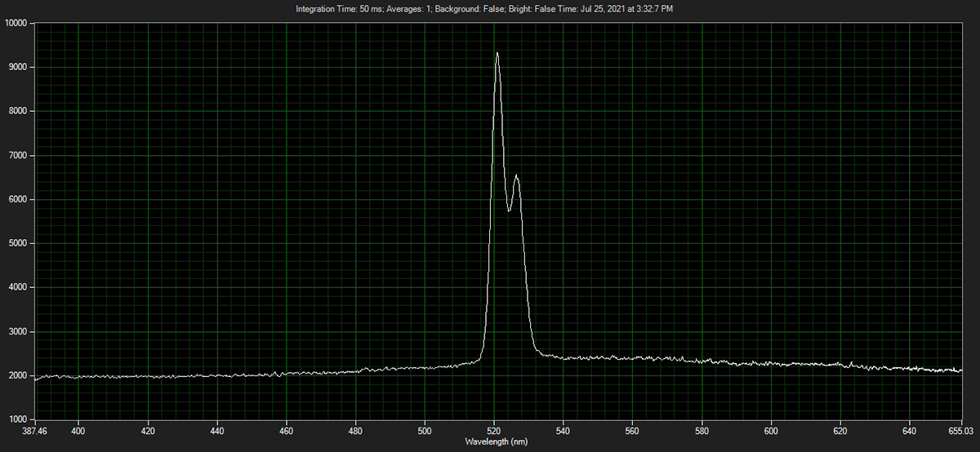Screen dimensions: 980x452
Task: Click the 7000 y-axis tick label
Action: tap(17, 155)
